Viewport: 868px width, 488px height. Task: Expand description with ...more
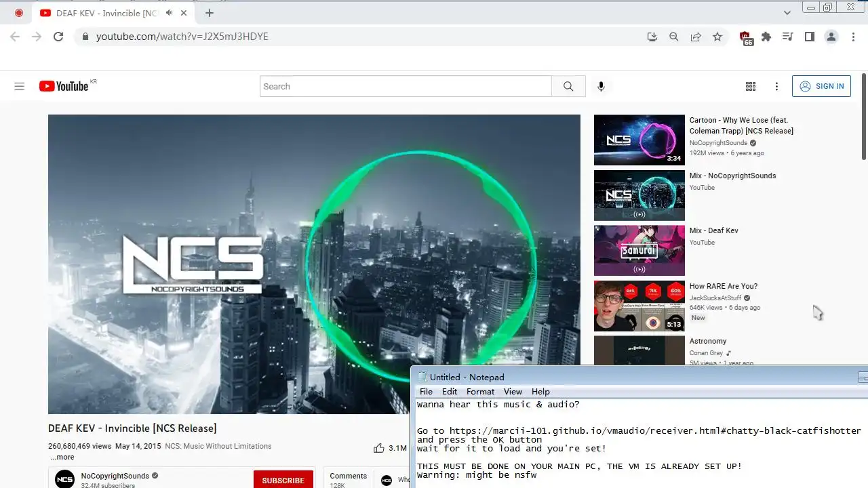62,457
